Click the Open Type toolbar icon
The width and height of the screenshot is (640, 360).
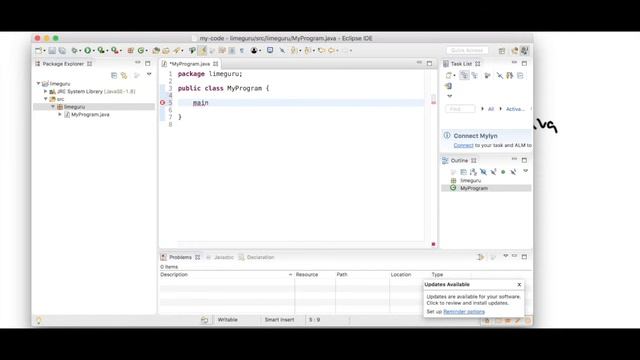pyautogui.click(x=156, y=51)
